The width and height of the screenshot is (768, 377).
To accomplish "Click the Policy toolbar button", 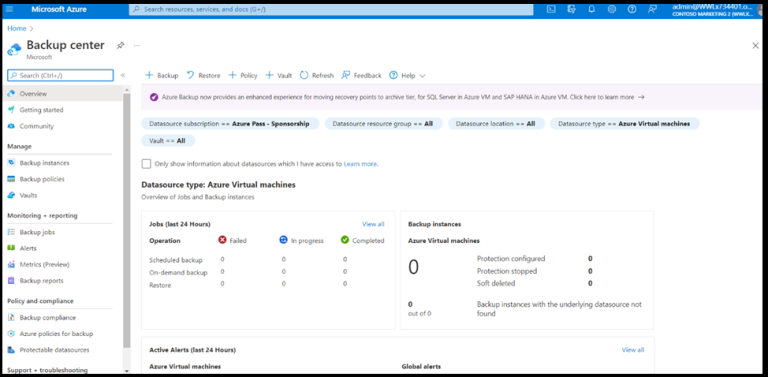I will [243, 75].
